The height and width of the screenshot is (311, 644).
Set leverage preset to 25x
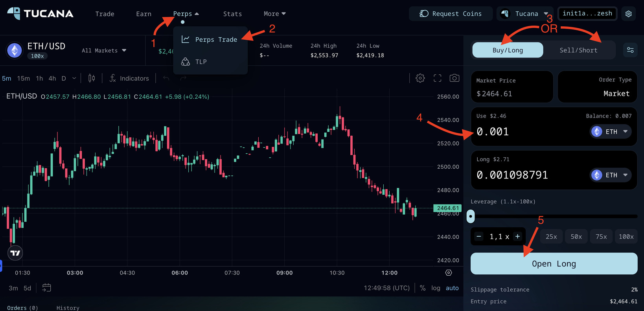click(x=551, y=236)
